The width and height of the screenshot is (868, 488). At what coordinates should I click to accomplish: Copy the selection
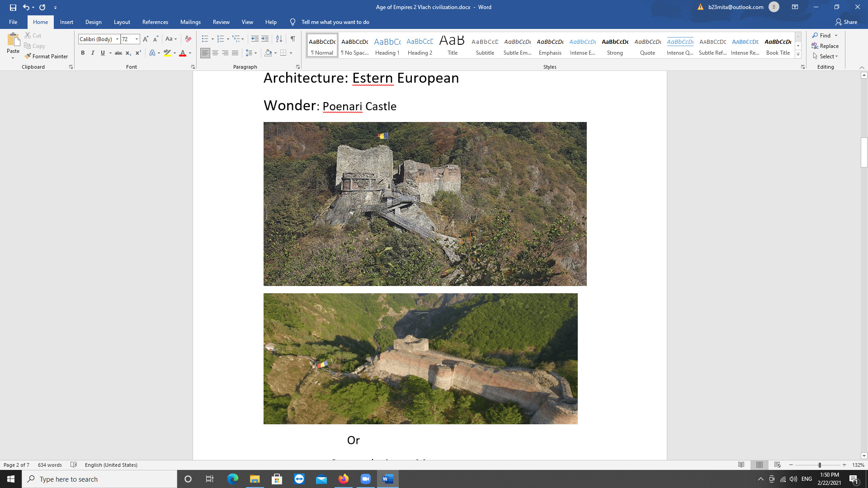coord(35,46)
